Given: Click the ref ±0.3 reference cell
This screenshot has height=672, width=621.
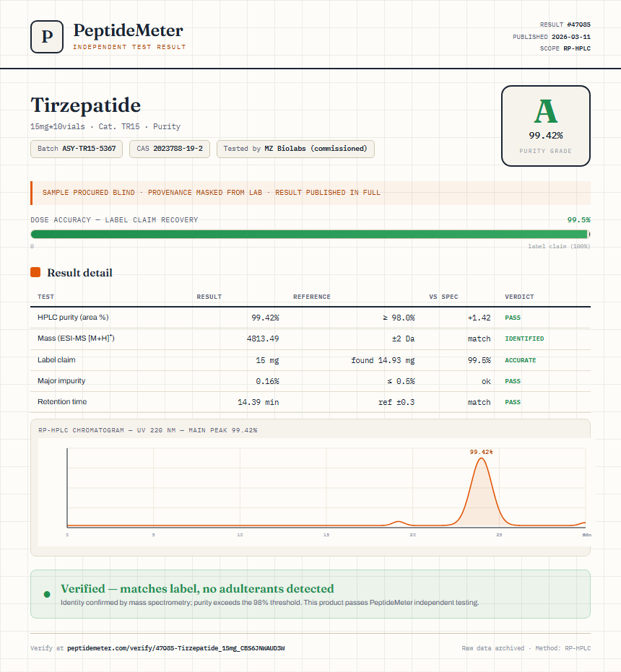Looking at the screenshot, I should (x=396, y=402).
